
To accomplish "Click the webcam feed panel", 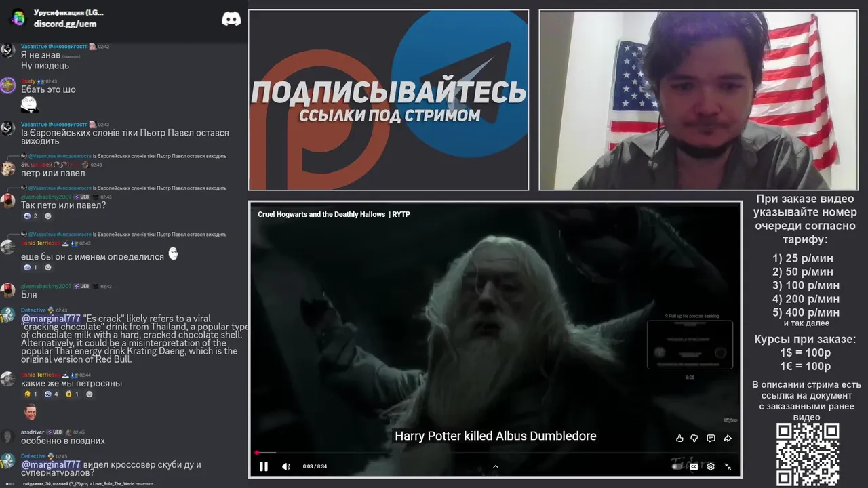I will coord(698,100).
